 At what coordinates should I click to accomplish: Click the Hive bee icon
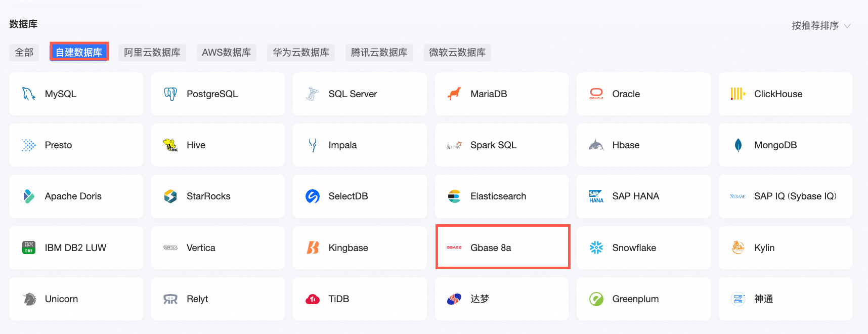(x=170, y=145)
